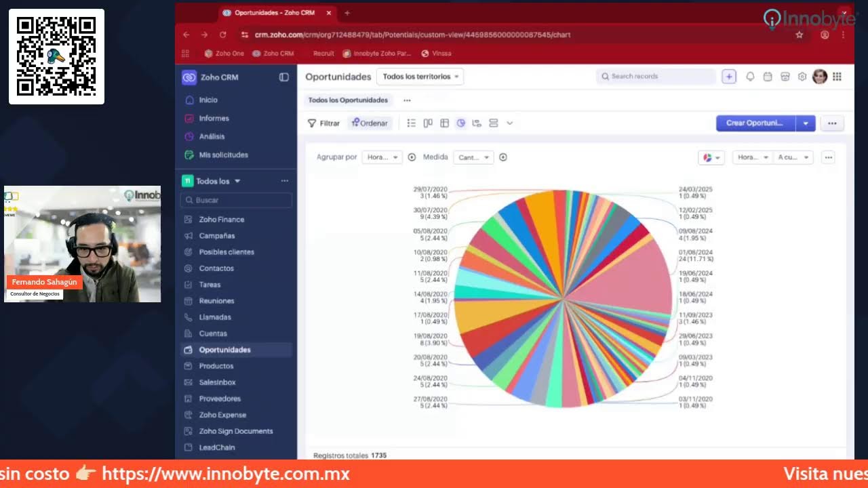
Task: Open the Recruit bookmark
Action: [323, 54]
